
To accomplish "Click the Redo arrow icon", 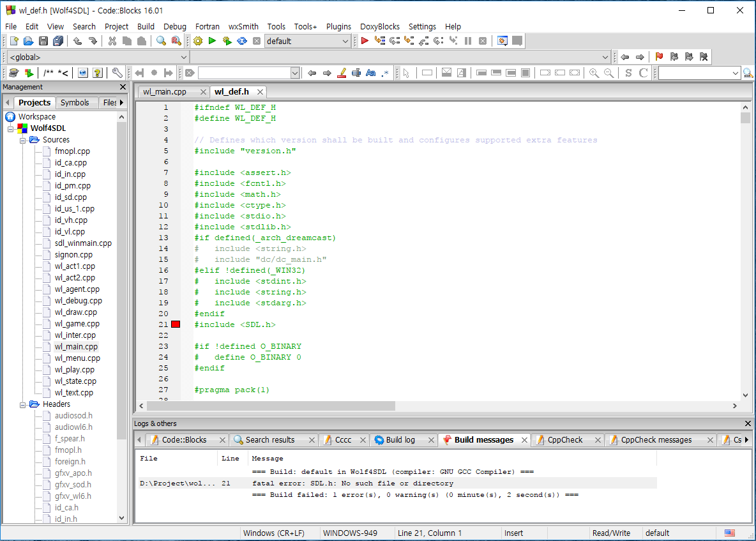I will (x=93, y=41).
